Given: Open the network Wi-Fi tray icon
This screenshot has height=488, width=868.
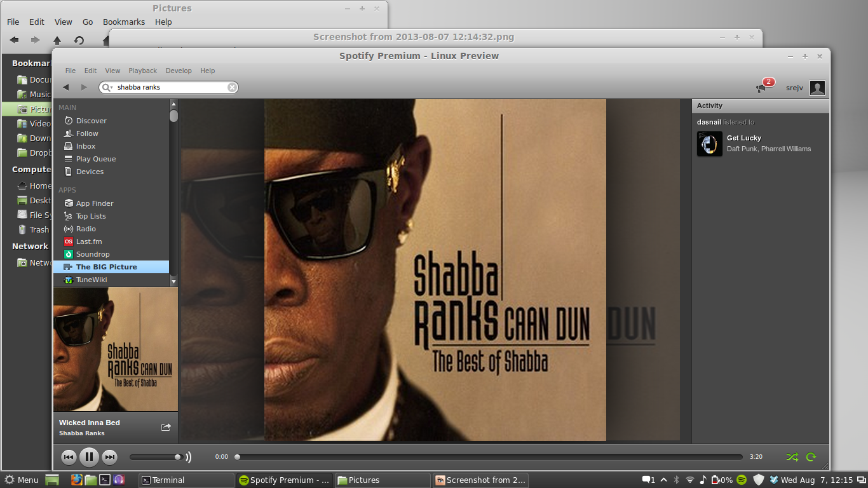Looking at the screenshot, I should (x=689, y=480).
